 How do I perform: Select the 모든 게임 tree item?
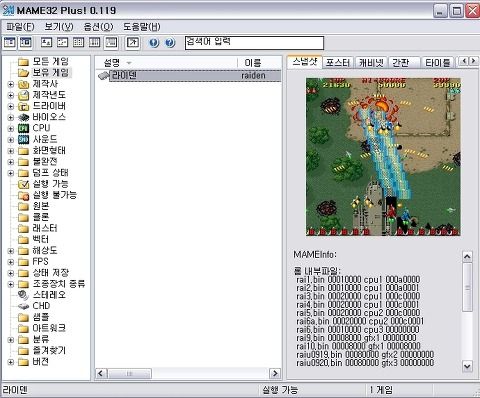tap(51, 61)
